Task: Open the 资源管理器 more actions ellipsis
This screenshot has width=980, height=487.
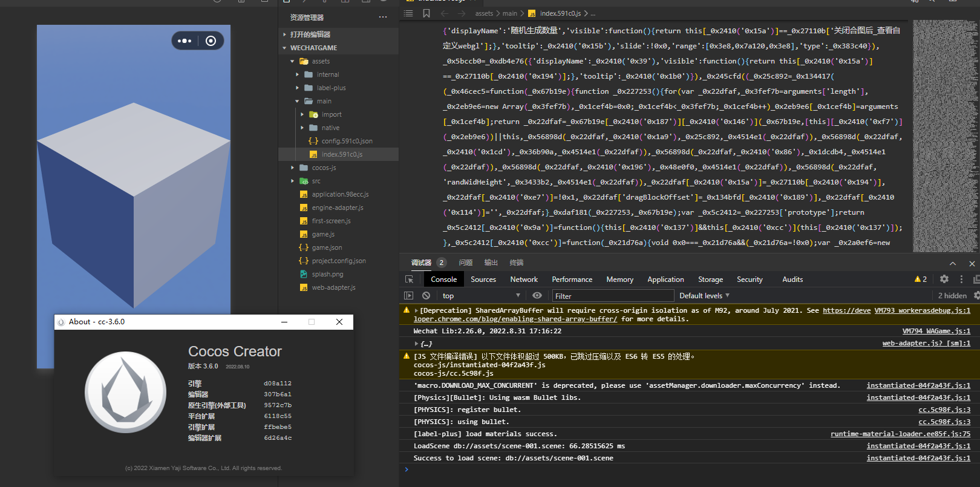Action: pos(383,17)
